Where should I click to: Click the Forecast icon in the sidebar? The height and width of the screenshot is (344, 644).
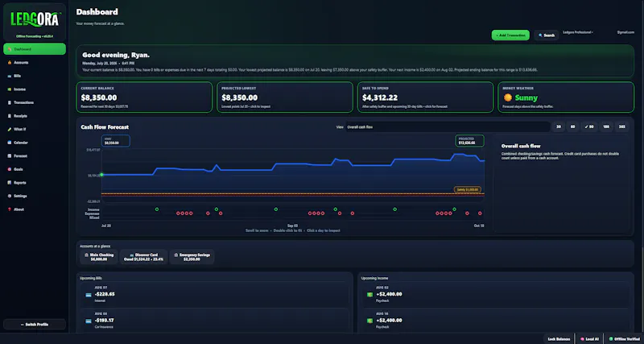click(9, 155)
